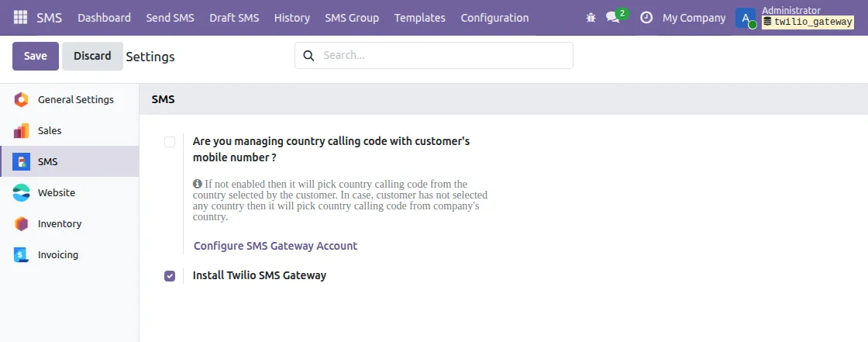Click the Install Twilio SMS Gateway label
The height and width of the screenshot is (342, 868).
(x=260, y=275)
